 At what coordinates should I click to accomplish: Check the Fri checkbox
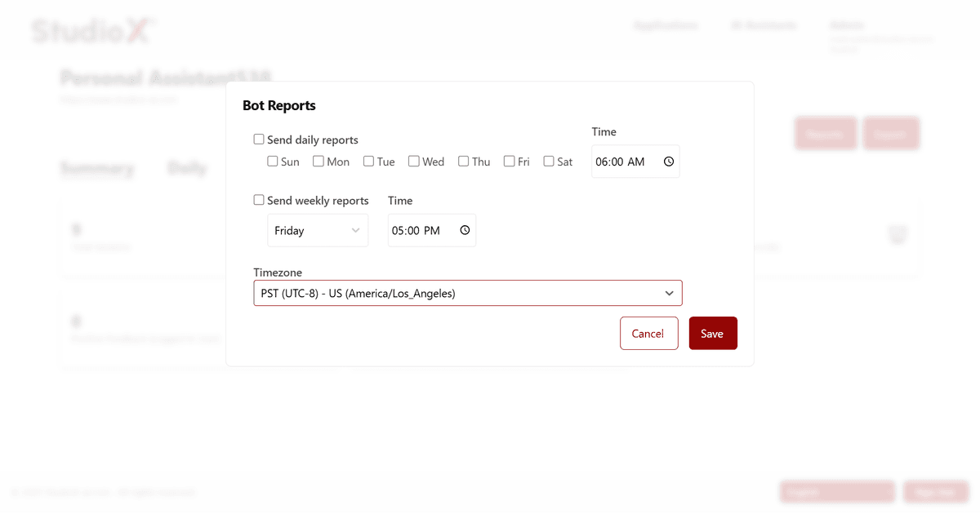tap(509, 162)
